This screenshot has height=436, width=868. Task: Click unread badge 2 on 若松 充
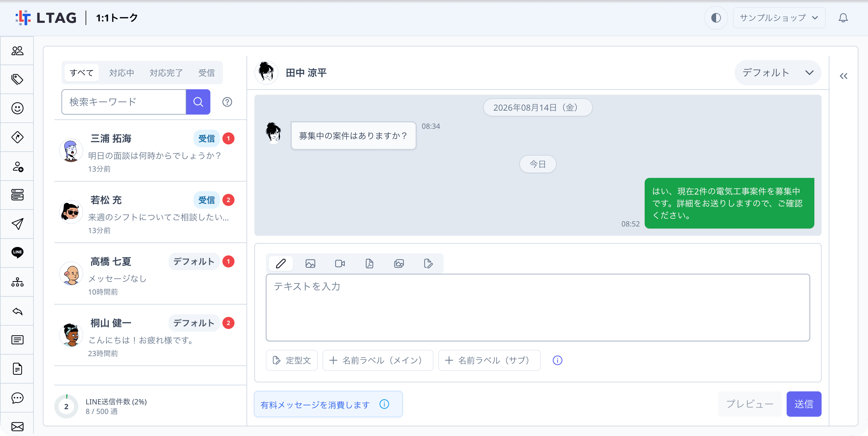[228, 200]
